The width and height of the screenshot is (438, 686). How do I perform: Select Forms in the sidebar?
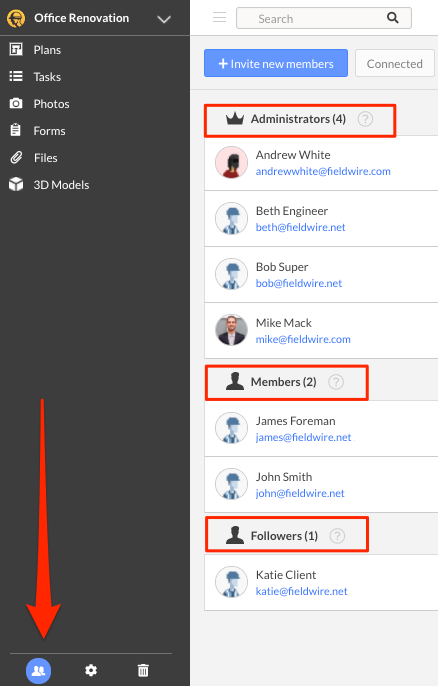tap(49, 131)
